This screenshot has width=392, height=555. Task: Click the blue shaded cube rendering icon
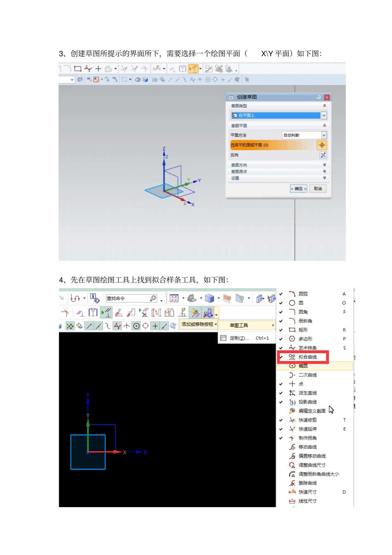(x=210, y=298)
